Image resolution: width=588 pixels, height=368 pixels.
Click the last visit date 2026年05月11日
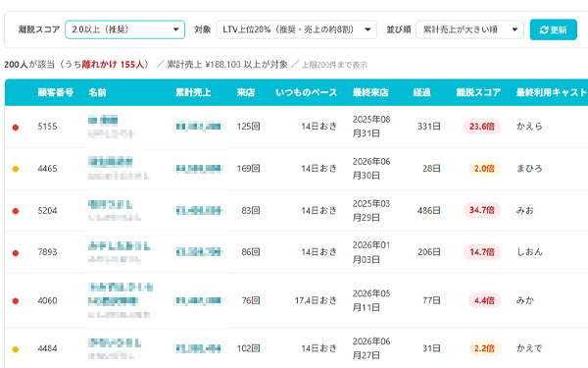click(x=371, y=300)
